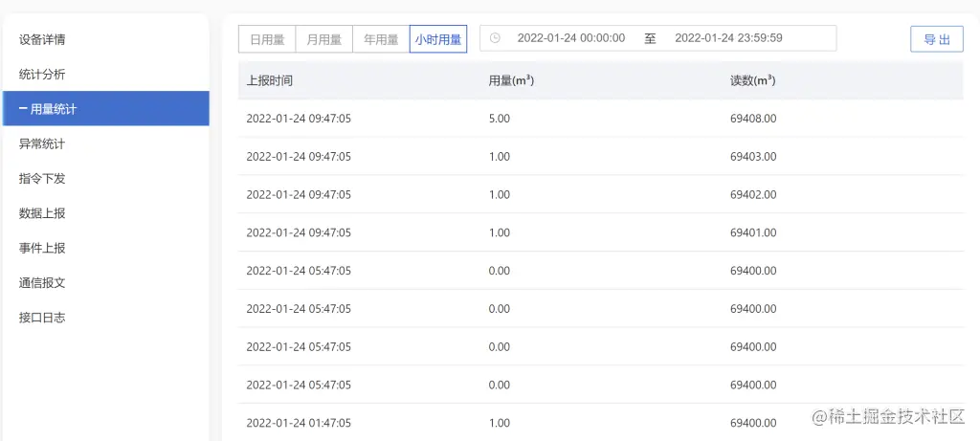Open 统计分析 in the sidebar

coord(42,75)
